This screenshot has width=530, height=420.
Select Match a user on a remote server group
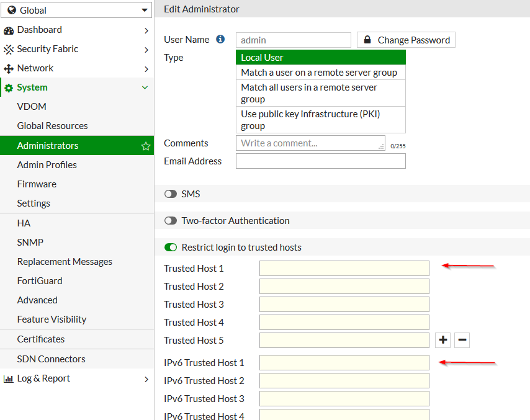tap(318, 73)
